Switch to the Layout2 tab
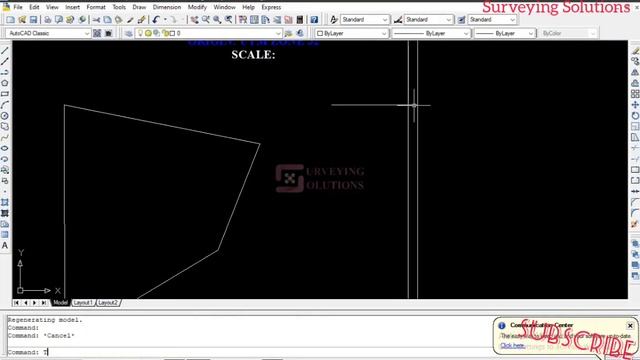This screenshot has width=640, height=360. tap(108, 303)
